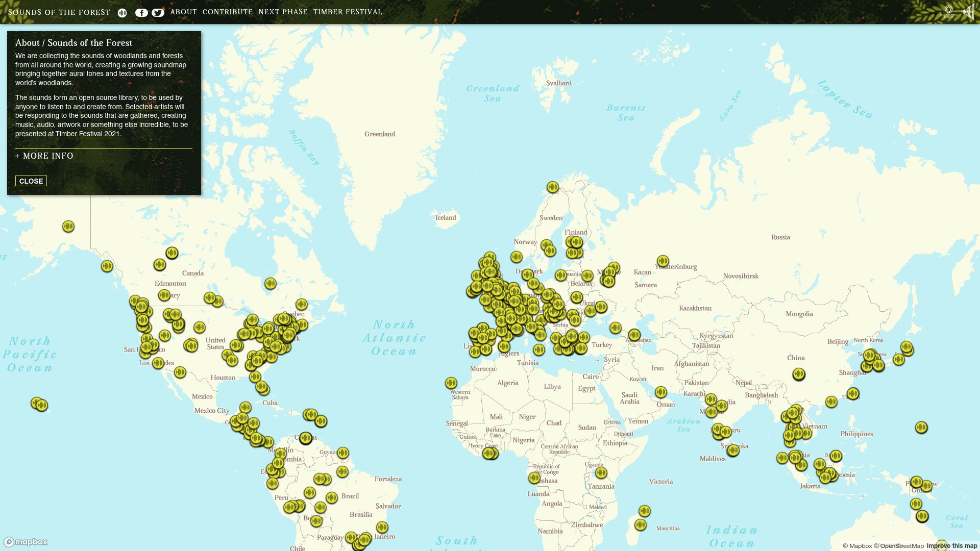
Task: Open the Timber Festival menu item
Action: point(348,12)
